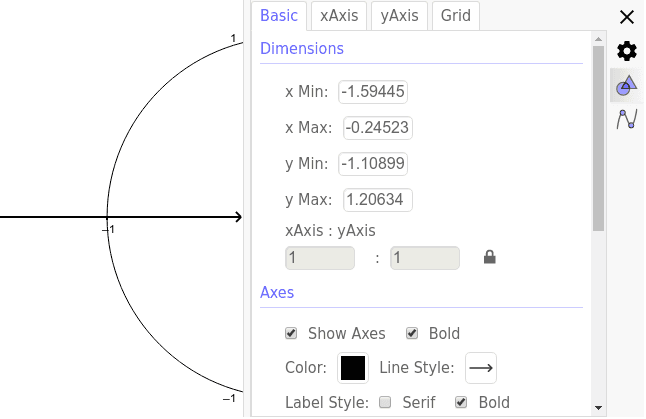Screen dimensions: 646x419
Task: Click the y Max input field
Action: pos(378,200)
